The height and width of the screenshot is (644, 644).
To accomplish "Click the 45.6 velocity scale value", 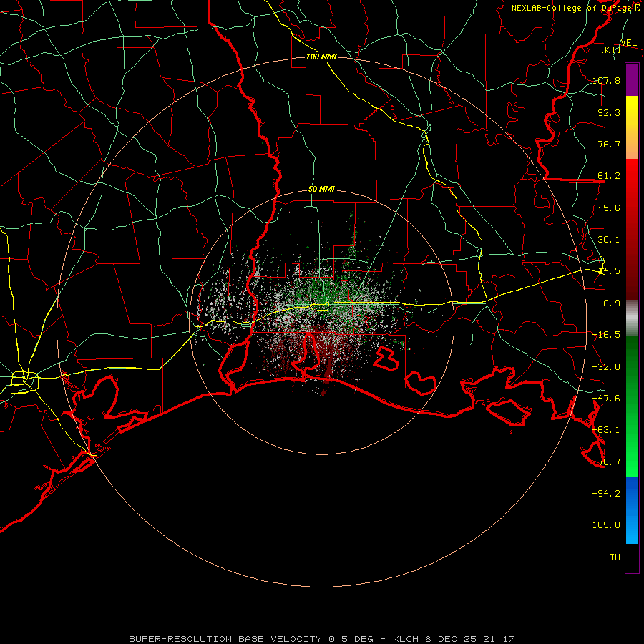I will [609, 208].
